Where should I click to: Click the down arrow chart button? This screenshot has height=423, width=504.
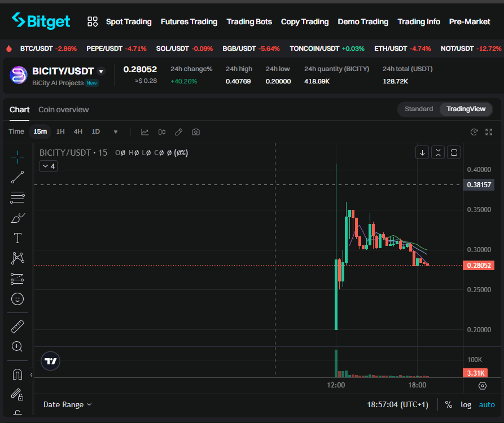tap(422, 153)
